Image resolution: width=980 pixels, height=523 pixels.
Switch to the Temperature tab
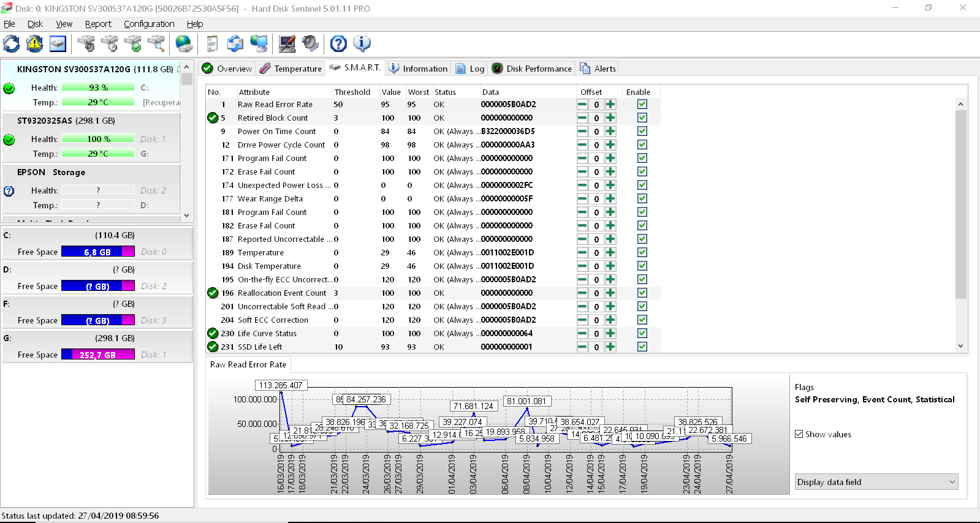(291, 69)
